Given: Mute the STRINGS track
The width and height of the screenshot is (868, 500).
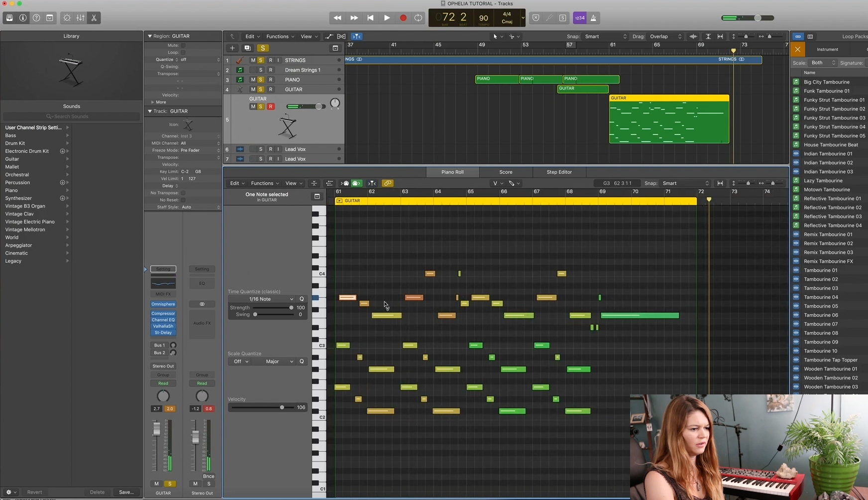Looking at the screenshot, I should point(253,60).
